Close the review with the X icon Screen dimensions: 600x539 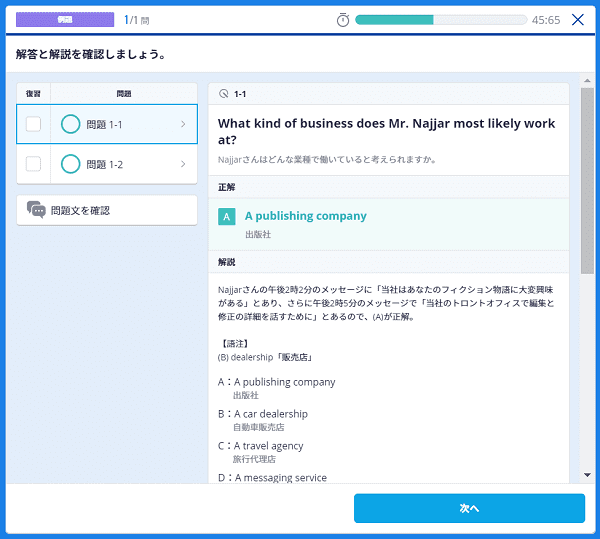578,20
